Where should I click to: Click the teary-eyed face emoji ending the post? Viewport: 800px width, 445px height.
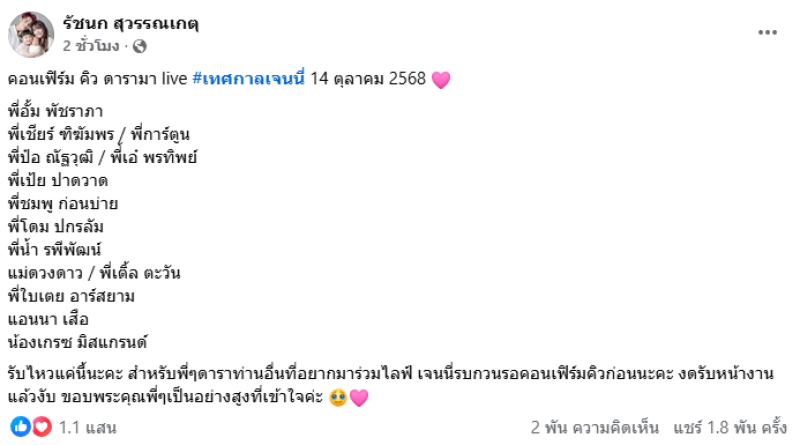click(338, 398)
